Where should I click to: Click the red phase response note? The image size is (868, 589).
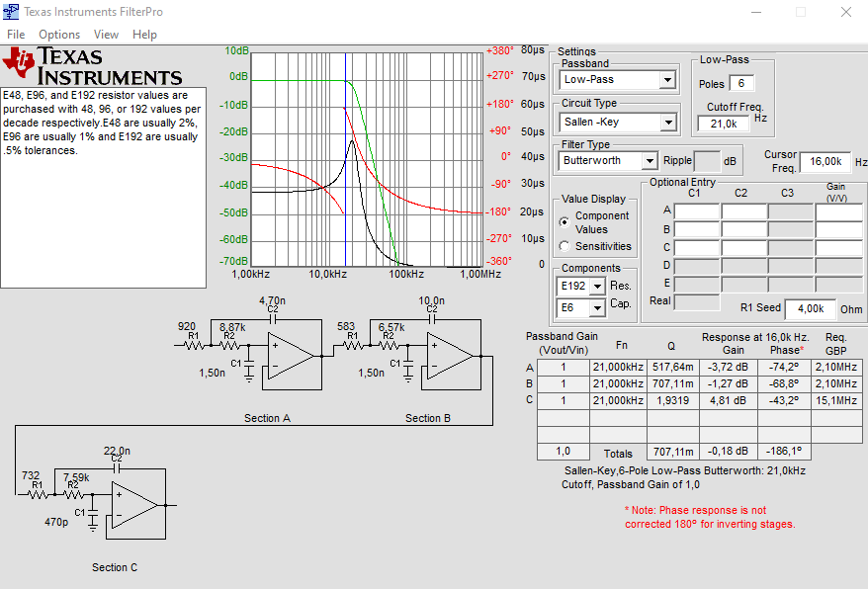710,517
